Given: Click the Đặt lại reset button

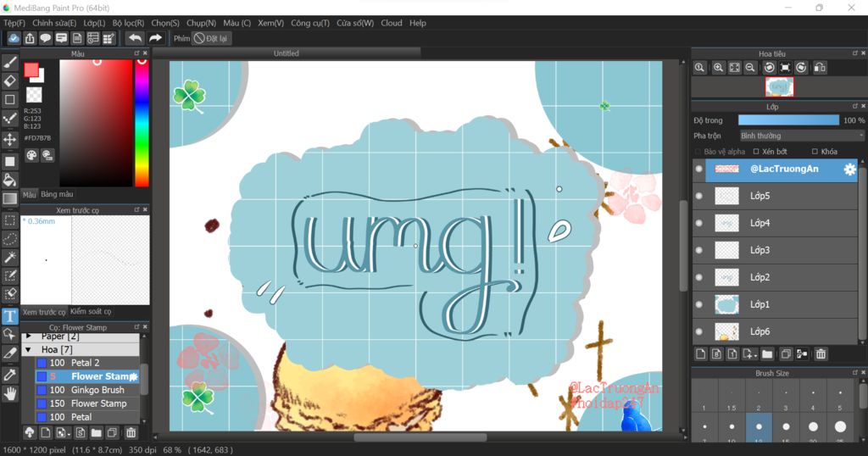Looking at the screenshot, I should click(x=211, y=38).
